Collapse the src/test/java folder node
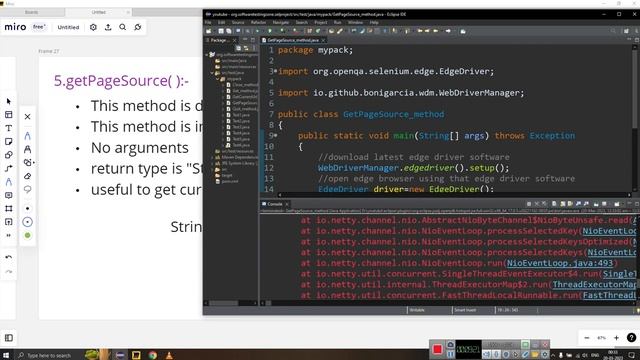640x360 pixels. pos(213,73)
